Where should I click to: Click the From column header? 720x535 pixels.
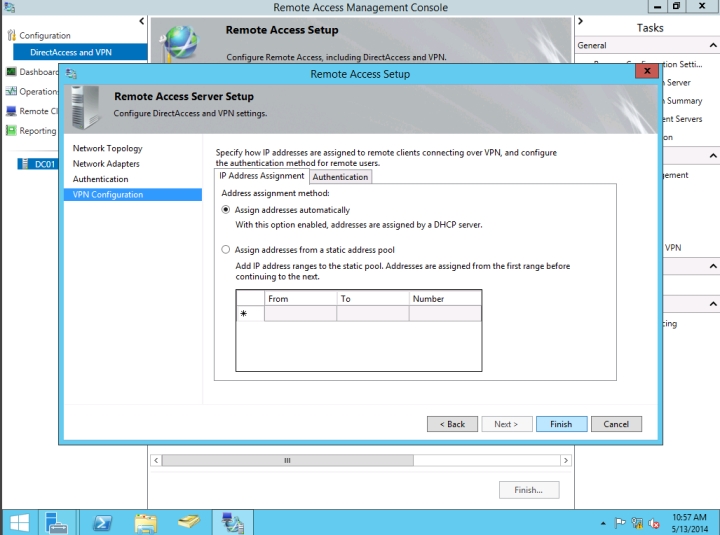click(x=300, y=298)
